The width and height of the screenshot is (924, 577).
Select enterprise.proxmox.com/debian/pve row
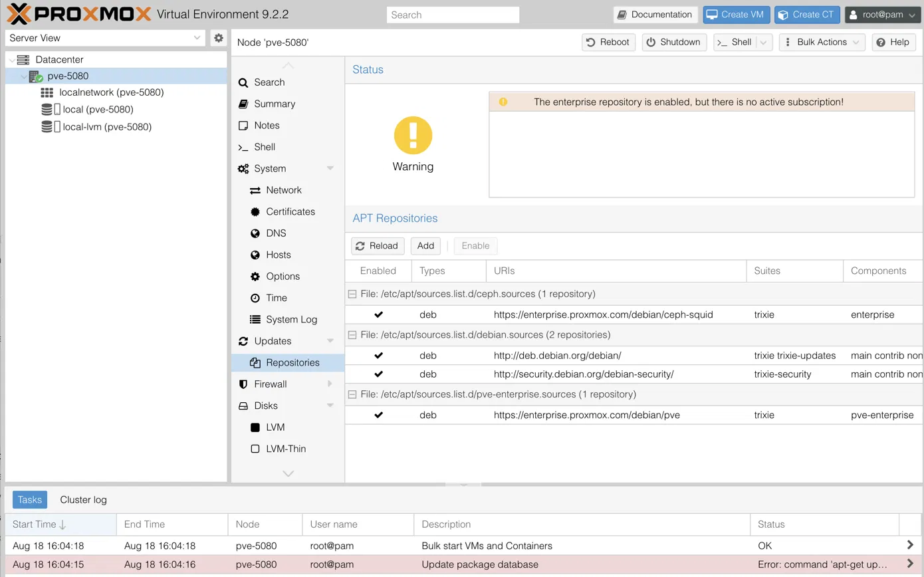(634, 415)
